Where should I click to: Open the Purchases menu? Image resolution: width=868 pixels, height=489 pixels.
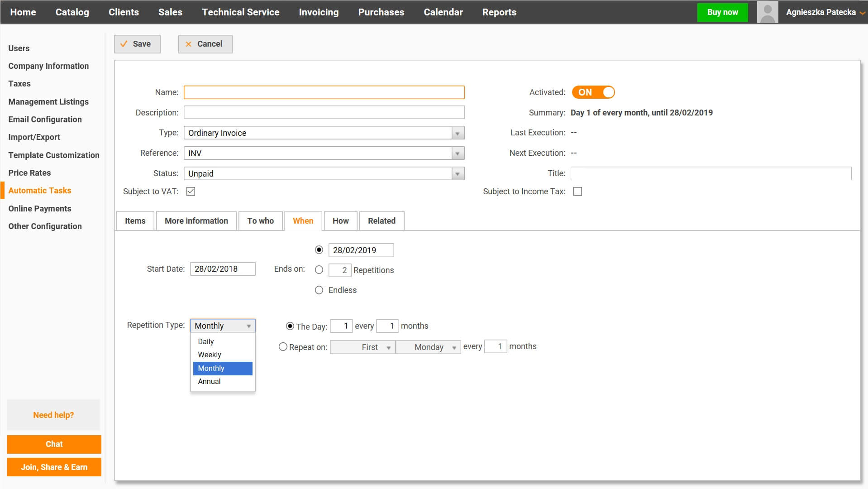[x=381, y=12]
